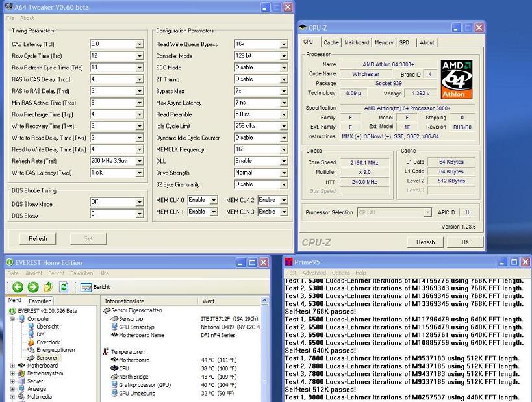Select Overclock in the EVEREST tree

point(48,342)
